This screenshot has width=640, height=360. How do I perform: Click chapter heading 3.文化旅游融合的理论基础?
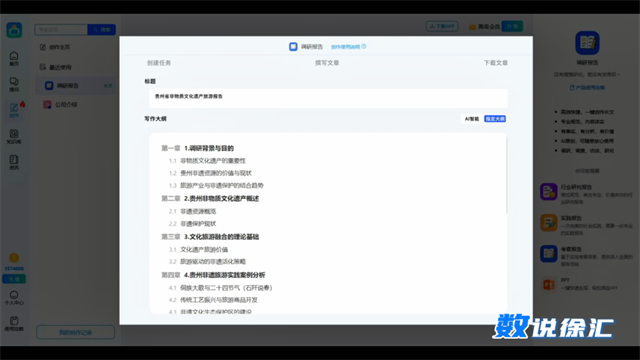pos(221,237)
